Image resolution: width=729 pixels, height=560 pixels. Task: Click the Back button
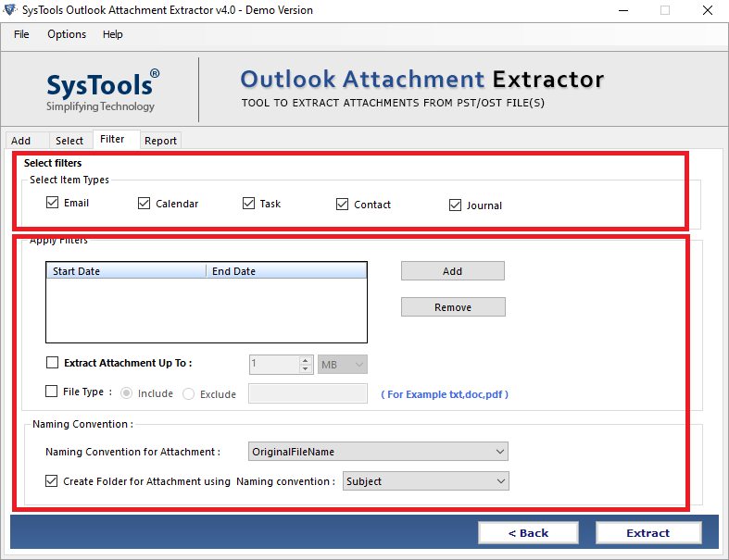[528, 533]
